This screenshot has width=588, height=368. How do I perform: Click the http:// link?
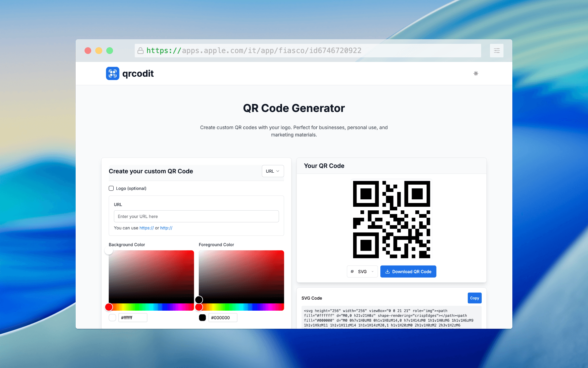166,228
